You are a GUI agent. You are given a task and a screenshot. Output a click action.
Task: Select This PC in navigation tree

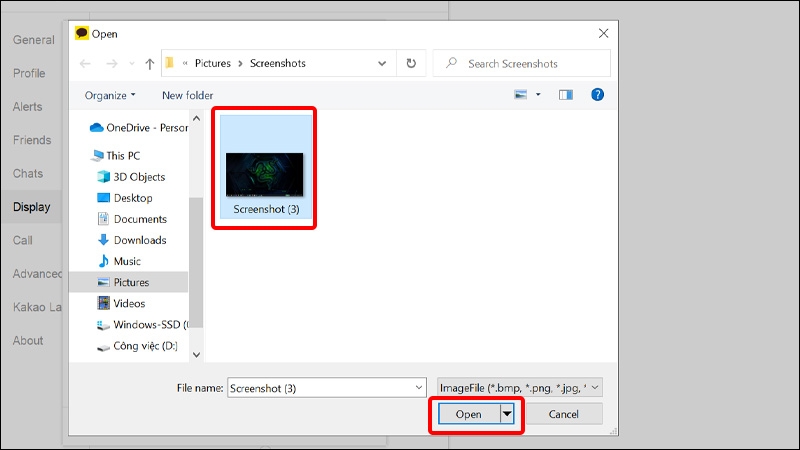click(115, 156)
